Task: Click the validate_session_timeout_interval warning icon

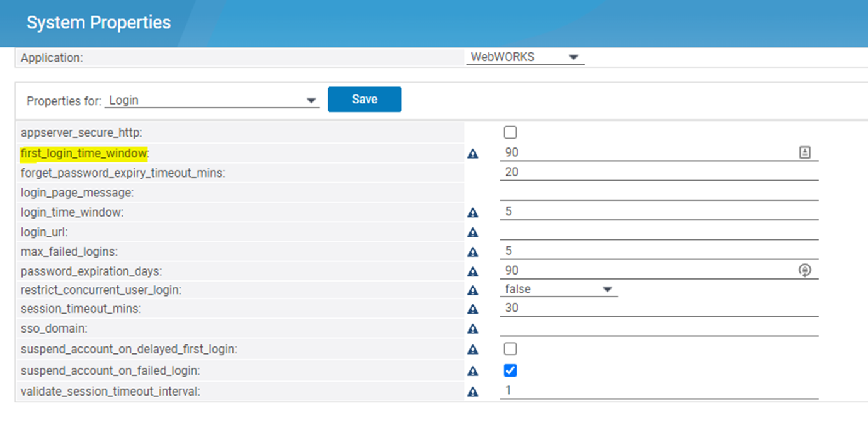Action: tap(473, 392)
